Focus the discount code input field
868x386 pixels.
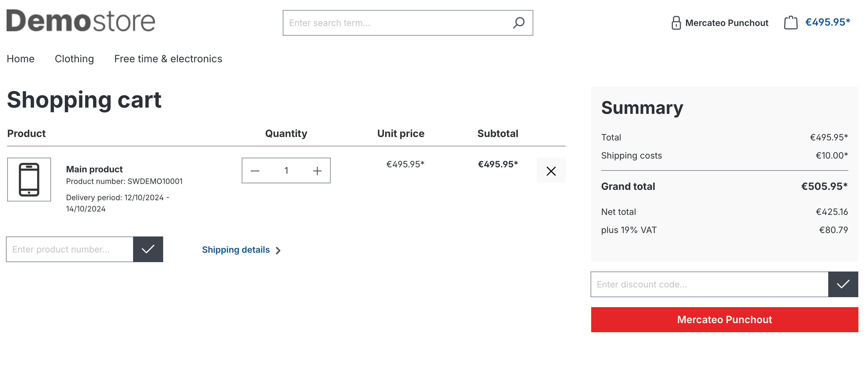click(709, 284)
